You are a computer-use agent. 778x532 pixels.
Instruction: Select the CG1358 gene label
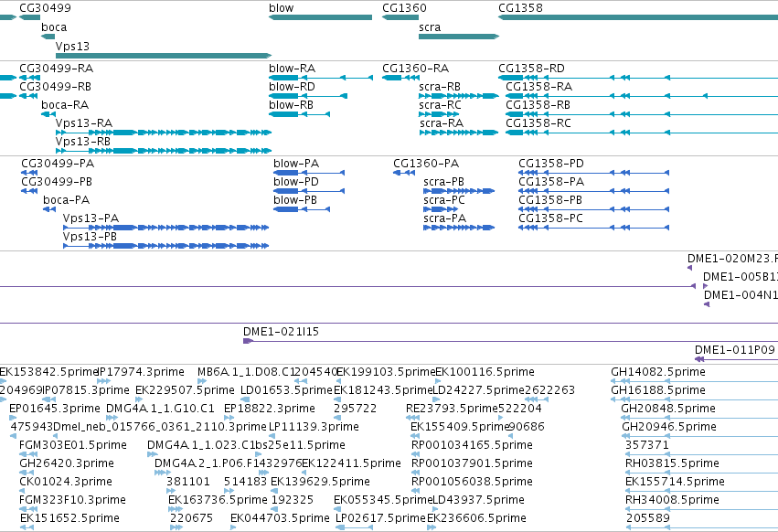click(x=520, y=8)
